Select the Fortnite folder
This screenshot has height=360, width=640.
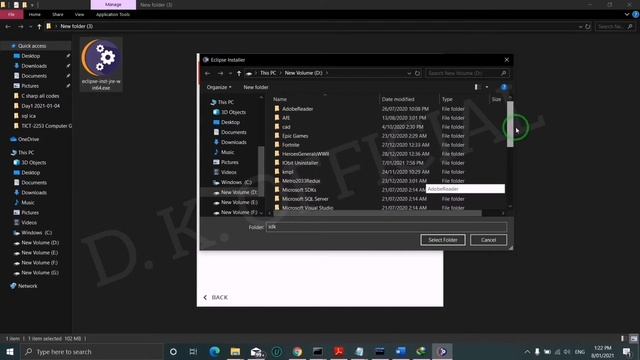coord(291,145)
